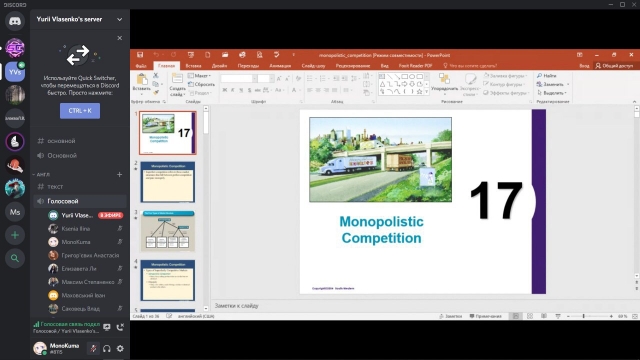
Task: Open the font name dropdown
Action: [x=255, y=78]
